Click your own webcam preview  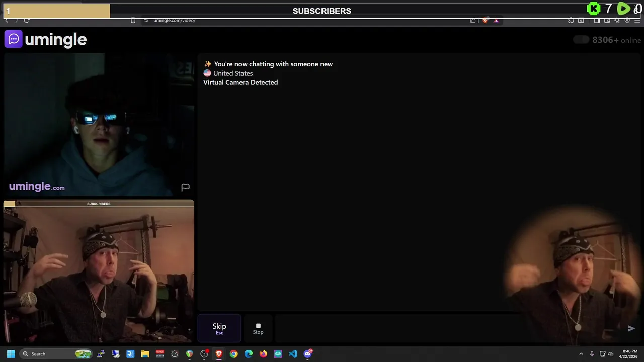click(99, 271)
